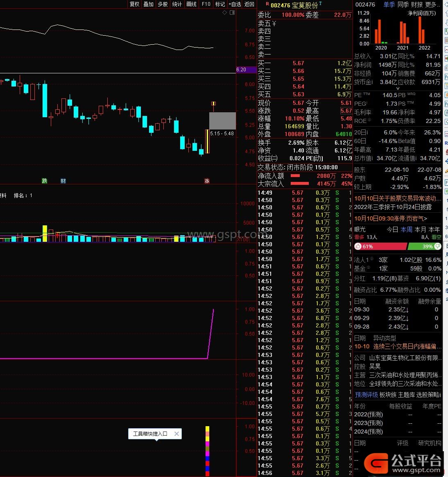Image resolution: width=448 pixels, height=477 pixels.
Task: Click the info i next to 货币金
Action: 371,82
